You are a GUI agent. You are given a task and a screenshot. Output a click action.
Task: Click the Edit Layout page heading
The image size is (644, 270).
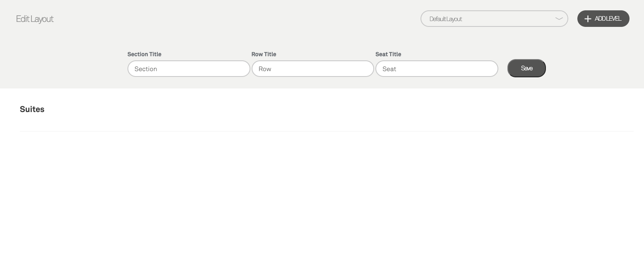click(x=35, y=19)
